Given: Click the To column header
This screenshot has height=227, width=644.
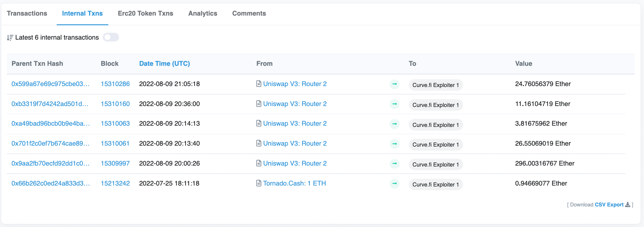Looking at the screenshot, I should click(x=412, y=64).
